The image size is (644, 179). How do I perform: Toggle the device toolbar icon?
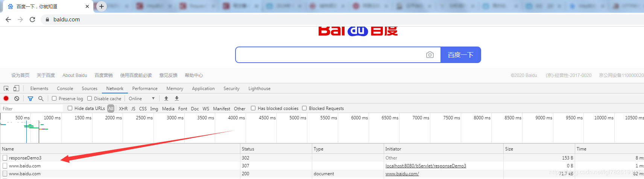(x=16, y=89)
